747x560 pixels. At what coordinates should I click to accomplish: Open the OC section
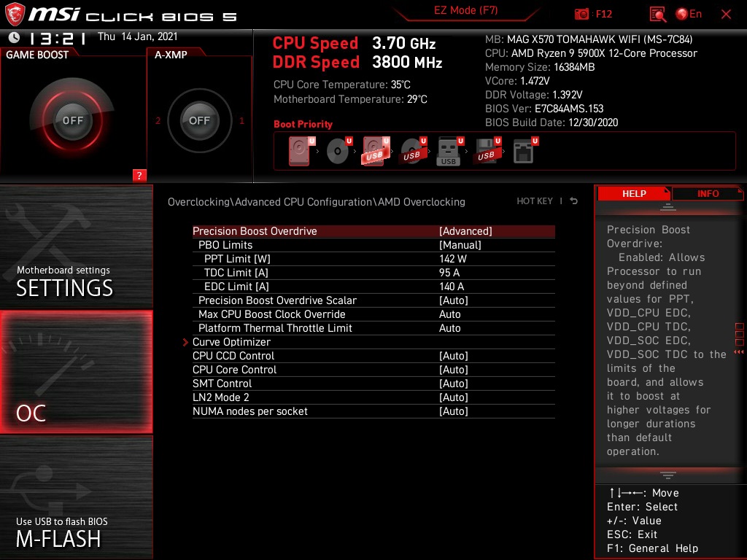76,372
